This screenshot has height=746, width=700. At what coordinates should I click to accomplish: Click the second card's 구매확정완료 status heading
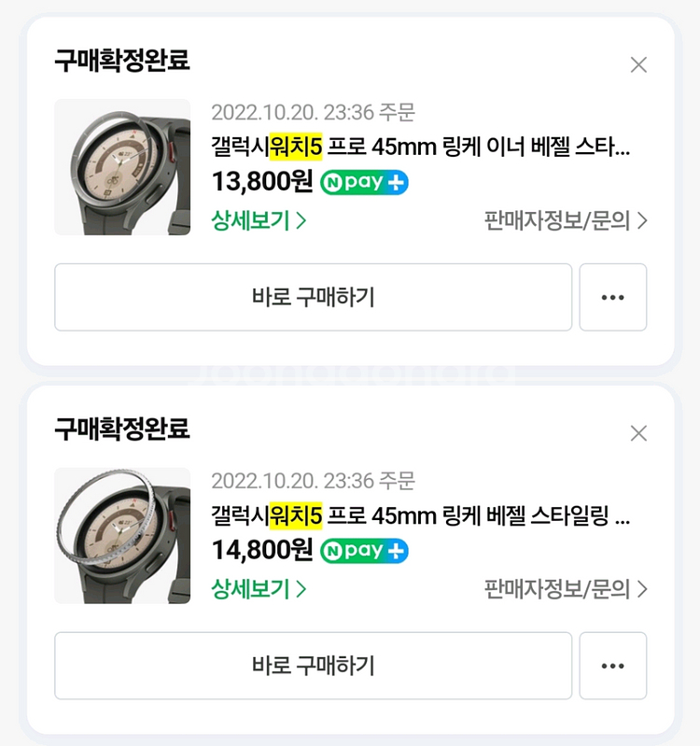click(122, 429)
